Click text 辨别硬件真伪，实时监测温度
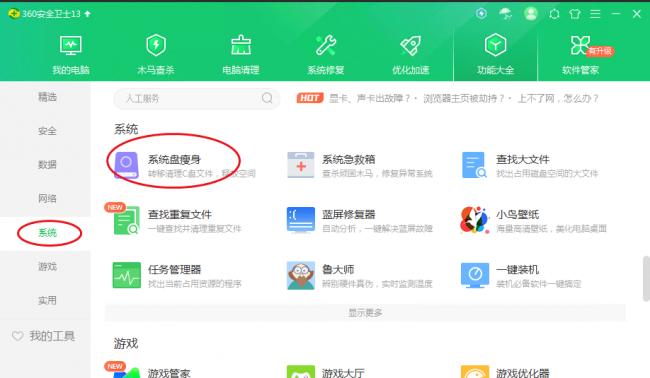 tap(377, 284)
